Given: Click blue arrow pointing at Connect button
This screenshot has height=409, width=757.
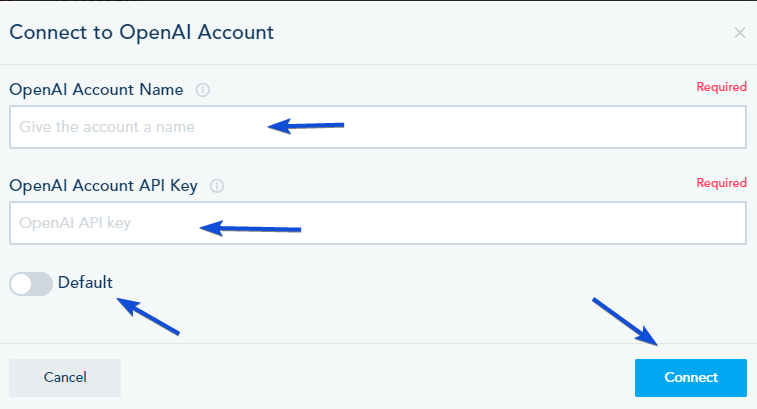Looking at the screenshot, I should [x=624, y=322].
